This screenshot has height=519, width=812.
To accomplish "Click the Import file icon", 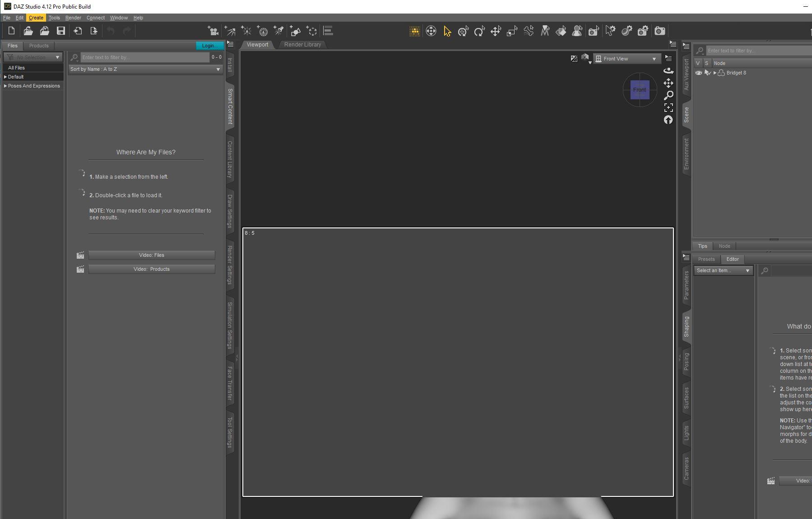I will pos(78,31).
